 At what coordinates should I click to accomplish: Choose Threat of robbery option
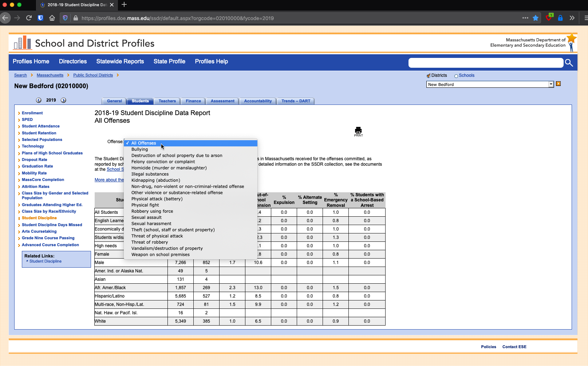(x=190, y=242)
